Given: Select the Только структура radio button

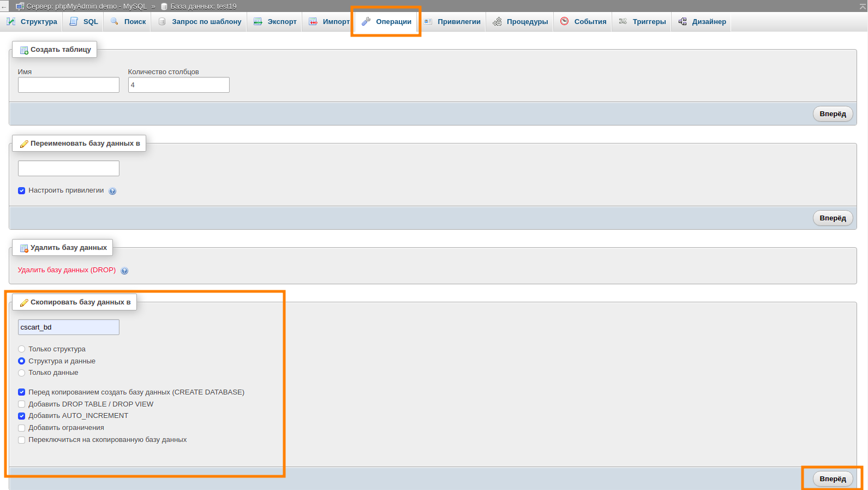Looking at the screenshot, I should point(22,349).
